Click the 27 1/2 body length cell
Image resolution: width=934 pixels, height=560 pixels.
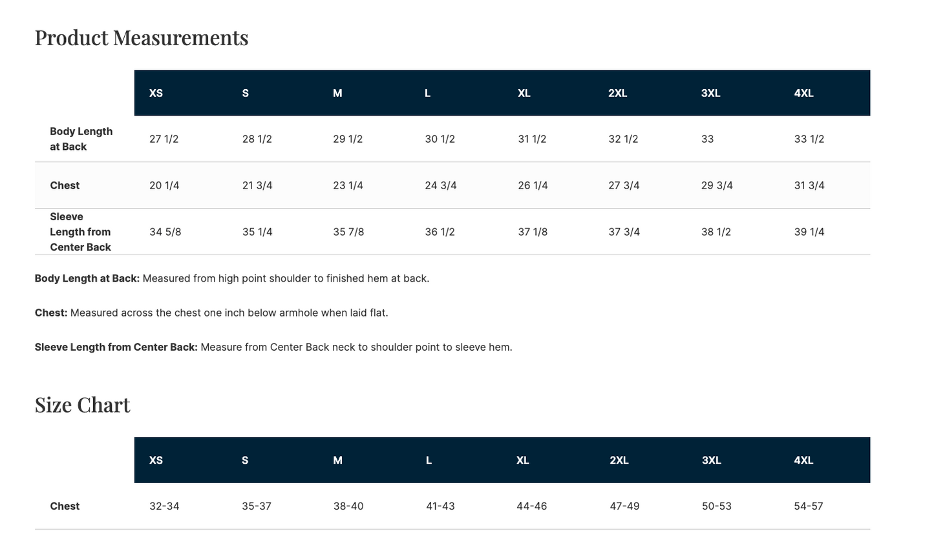coord(164,139)
